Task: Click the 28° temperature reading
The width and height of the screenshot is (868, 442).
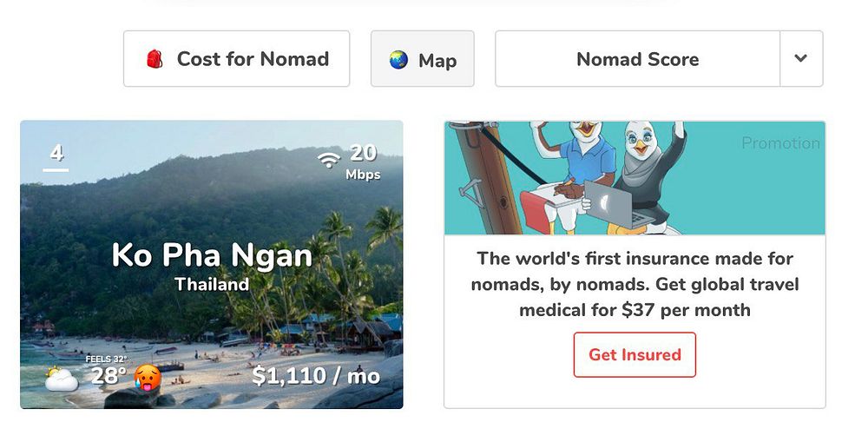Action: [x=108, y=376]
